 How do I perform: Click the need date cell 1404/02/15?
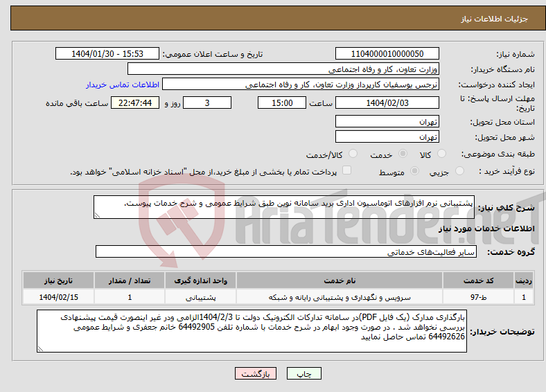tap(58, 297)
